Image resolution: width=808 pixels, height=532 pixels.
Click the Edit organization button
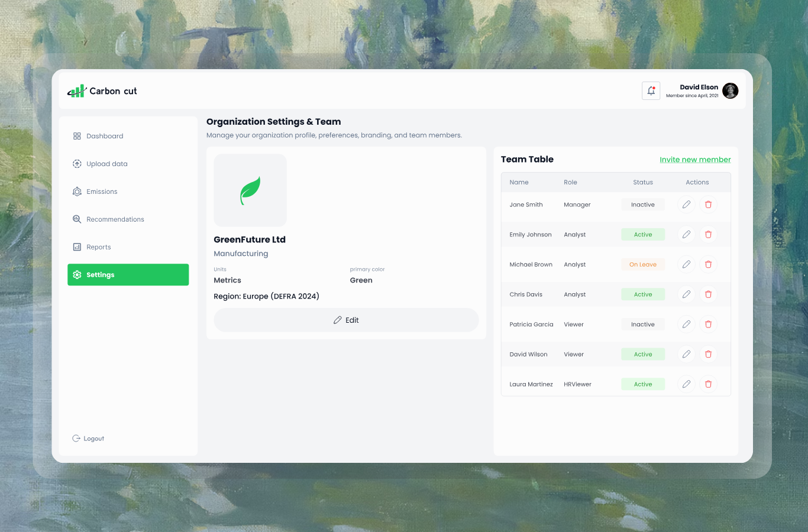pos(346,320)
